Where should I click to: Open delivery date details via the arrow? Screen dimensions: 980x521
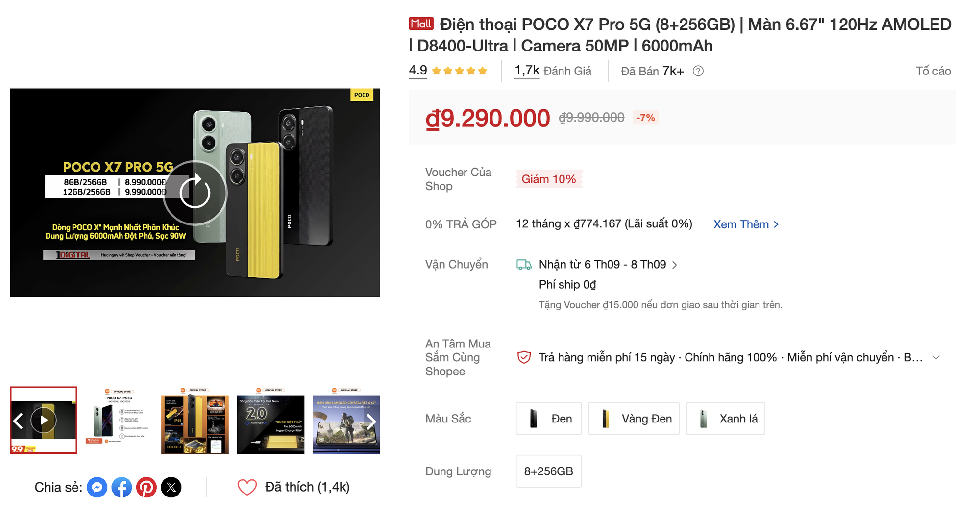point(675,265)
